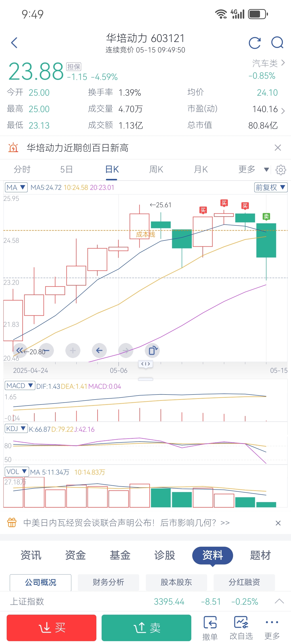The height and width of the screenshot is (644, 291).
Task: Open the 财务分析 sub-tab
Action: (x=108, y=582)
